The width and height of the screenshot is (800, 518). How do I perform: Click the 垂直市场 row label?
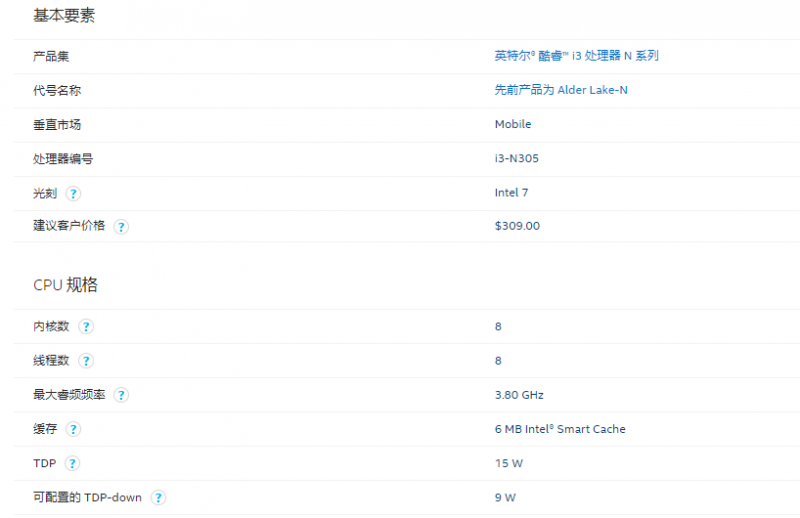pos(57,125)
